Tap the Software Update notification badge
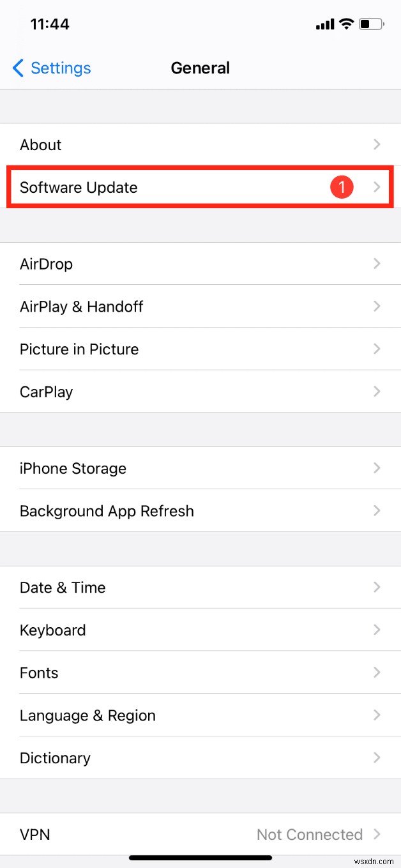Screen dimensions: 401x868 pos(342,187)
